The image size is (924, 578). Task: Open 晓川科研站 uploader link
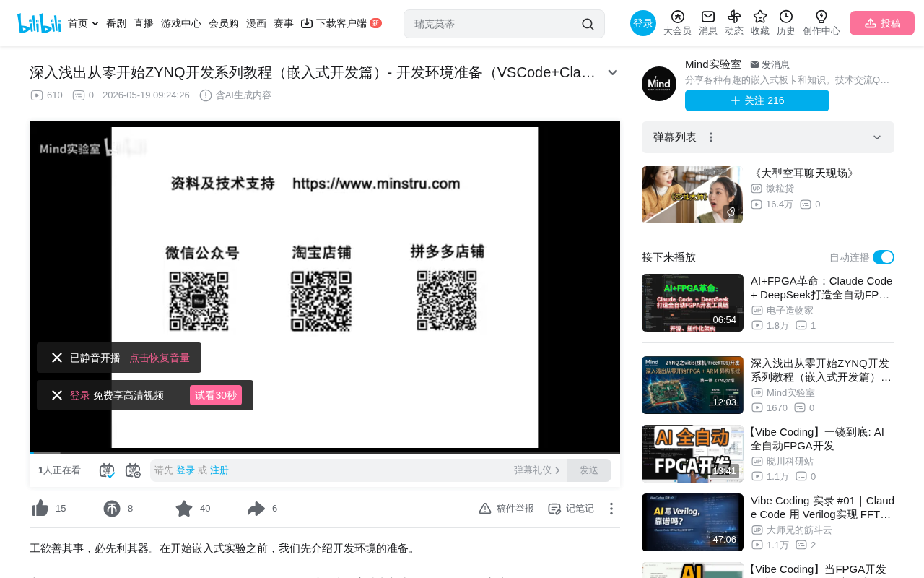pyautogui.click(x=790, y=462)
